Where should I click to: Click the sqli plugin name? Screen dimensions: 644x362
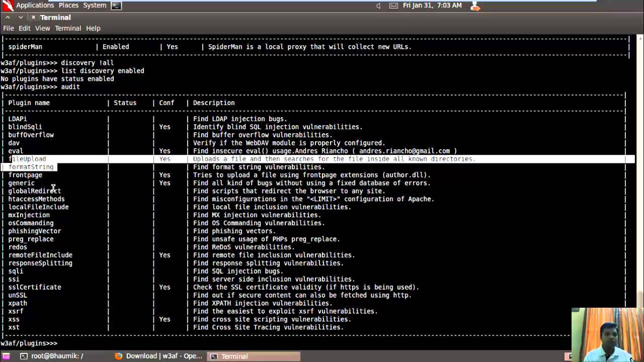[16, 271]
